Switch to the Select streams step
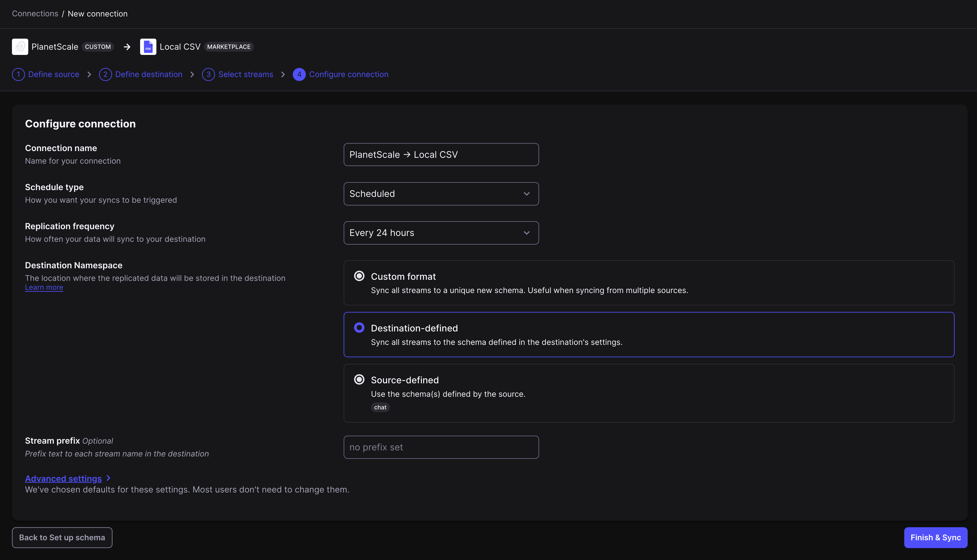This screenshot has width=977, height=560. tap(245, 74)
